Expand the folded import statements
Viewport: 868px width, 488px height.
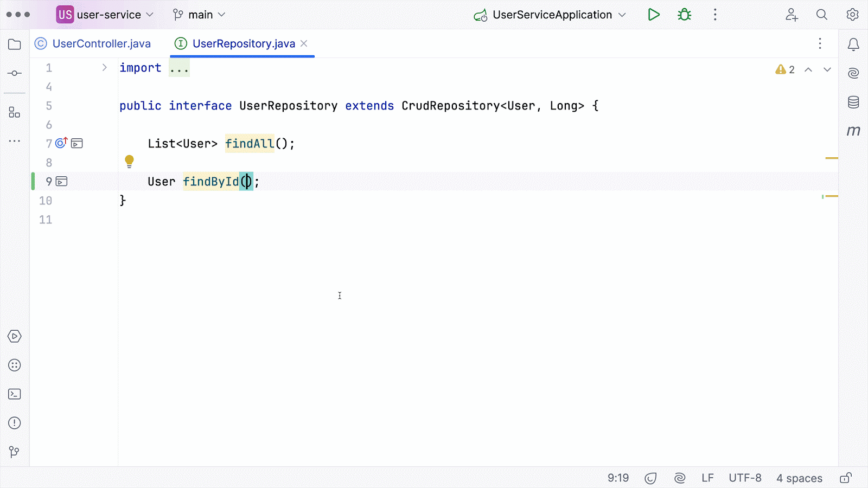pyautogui.click(x=104, y=68)
